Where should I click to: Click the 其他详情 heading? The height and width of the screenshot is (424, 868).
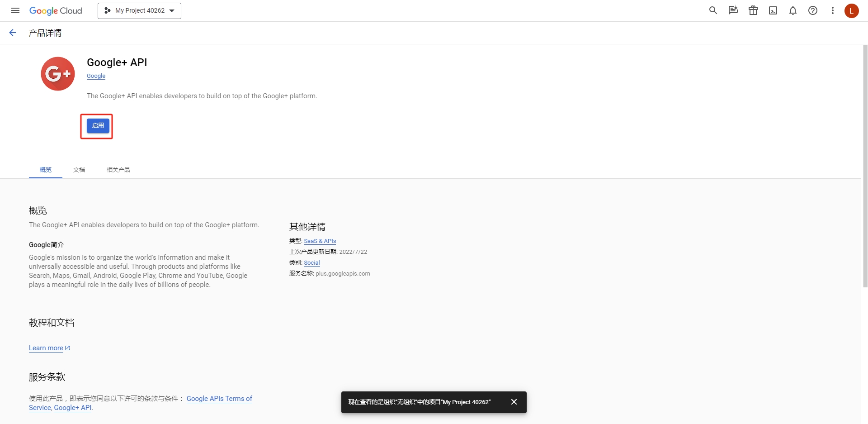point(307,227)
